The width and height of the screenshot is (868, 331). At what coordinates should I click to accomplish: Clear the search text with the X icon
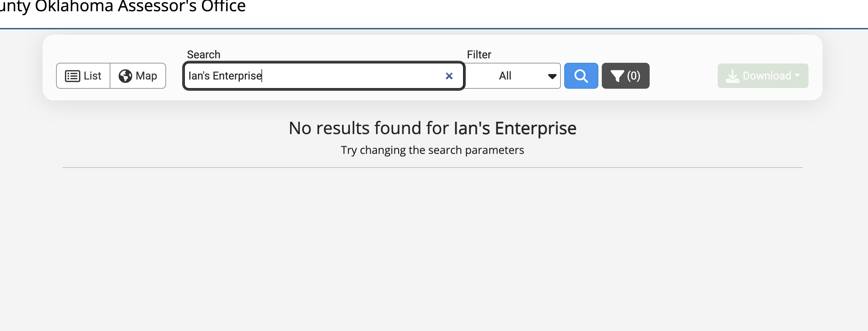click(x=449, y=76)
